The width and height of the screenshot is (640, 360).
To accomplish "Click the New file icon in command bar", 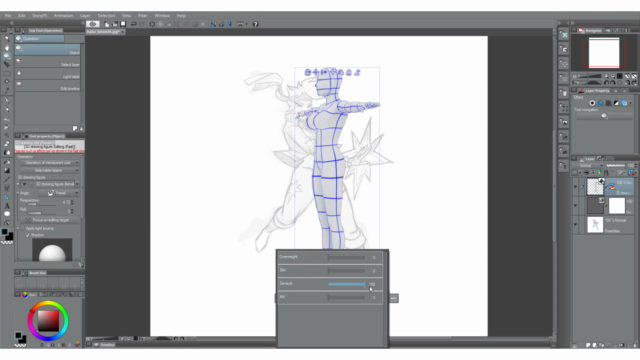I will [x=107, y=24].
